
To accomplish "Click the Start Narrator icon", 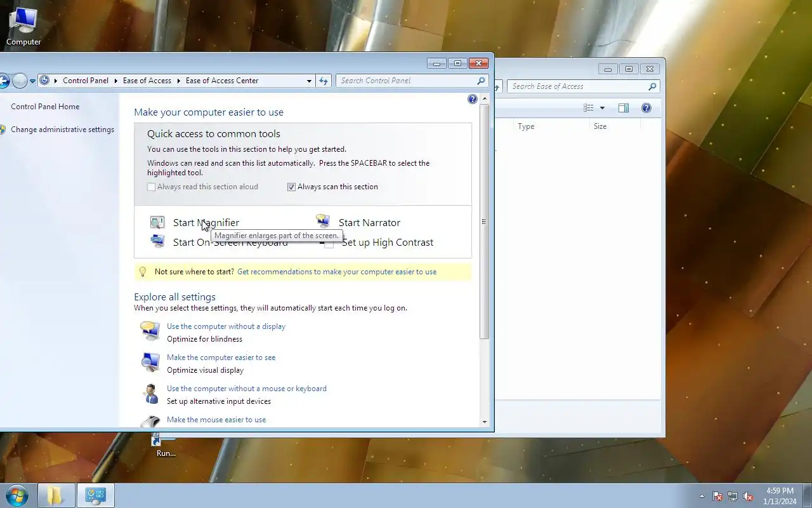I will (x=323, y=222).
